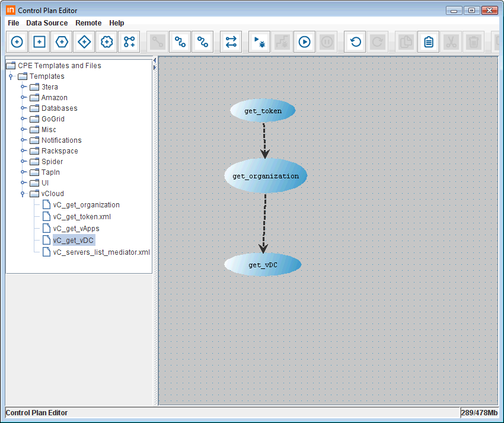
Task: Expand the Misc folder toggle
Action: coord(23,129)
